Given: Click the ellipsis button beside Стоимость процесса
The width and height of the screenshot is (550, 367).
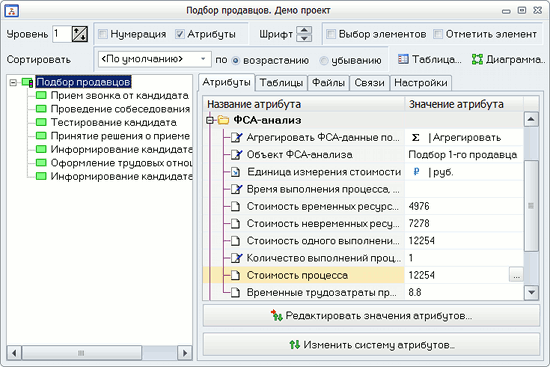Looking at the screenshot, I should point(516,275).
